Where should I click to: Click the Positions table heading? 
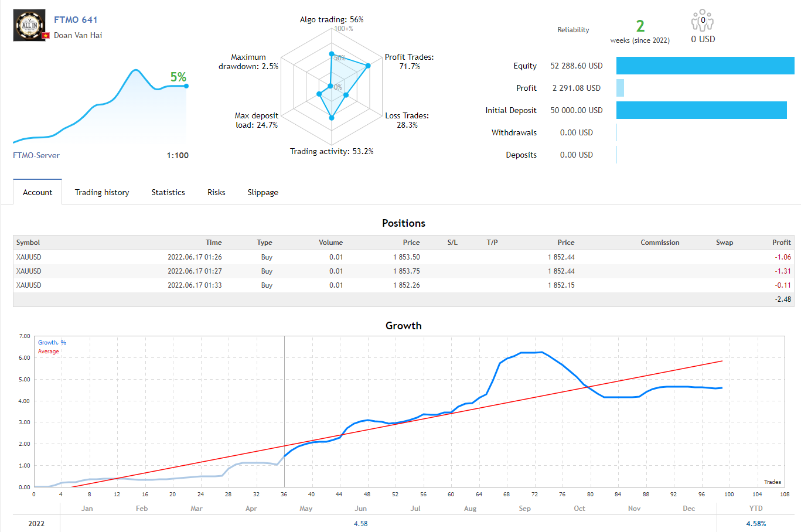[x=404, y=223]
